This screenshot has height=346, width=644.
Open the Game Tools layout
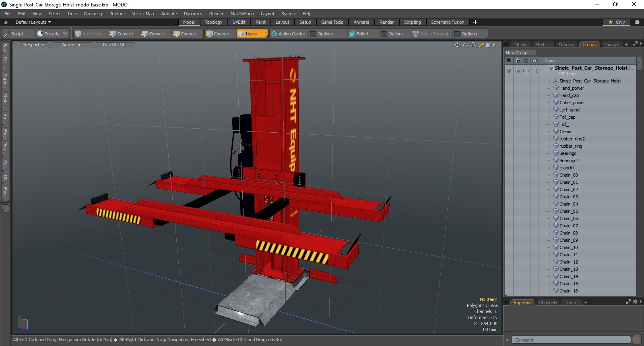332,22
